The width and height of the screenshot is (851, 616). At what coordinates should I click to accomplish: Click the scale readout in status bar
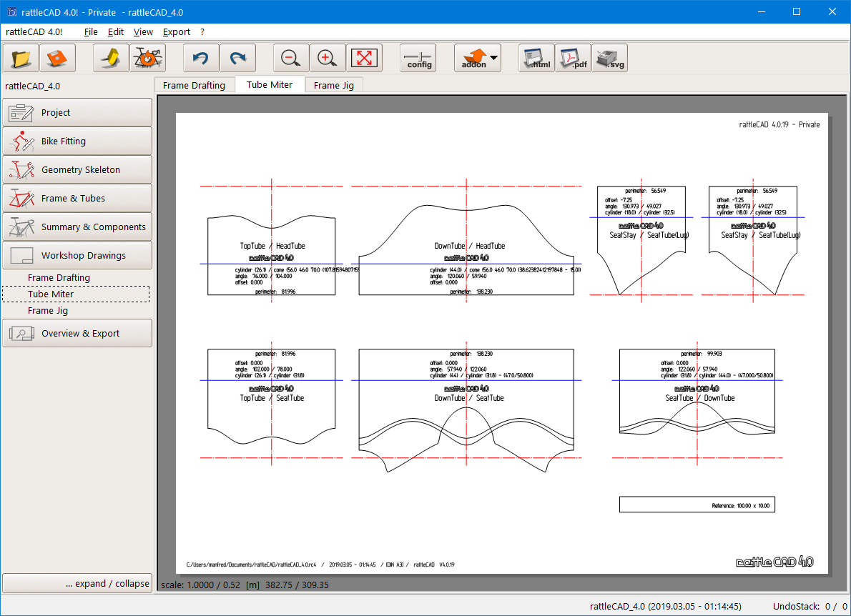coord(245,585)
